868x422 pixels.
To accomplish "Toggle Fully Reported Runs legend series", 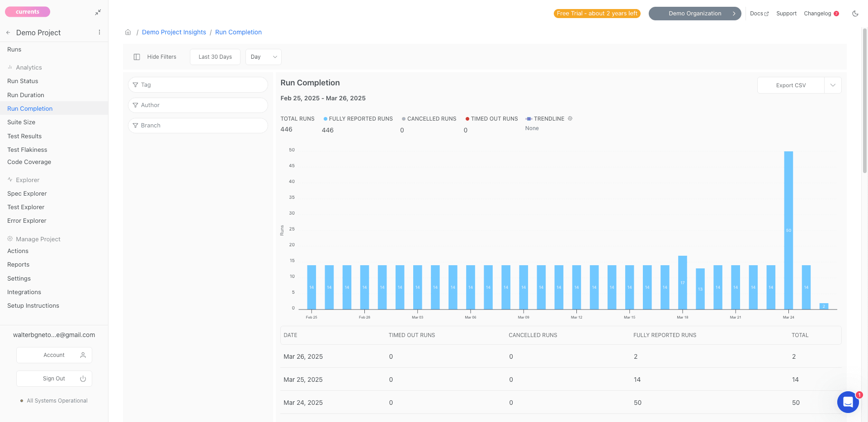I will (x=358, y=119).
